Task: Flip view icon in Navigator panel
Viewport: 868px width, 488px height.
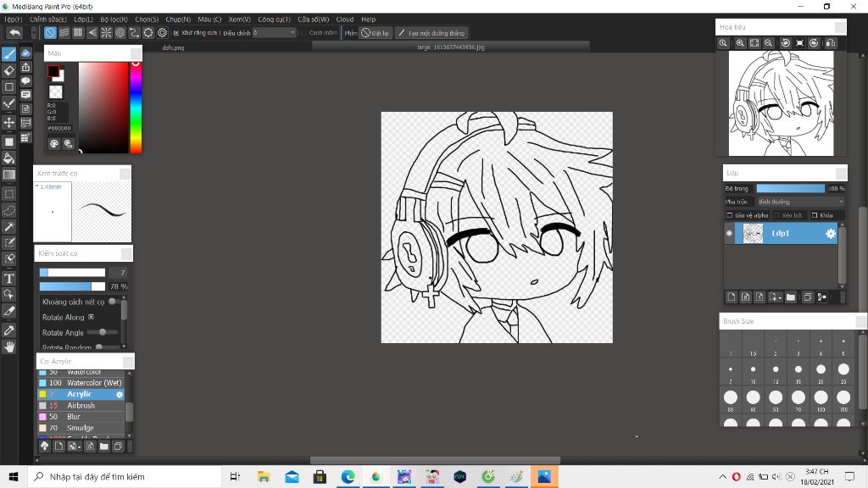Action: [x=831, y=42]
